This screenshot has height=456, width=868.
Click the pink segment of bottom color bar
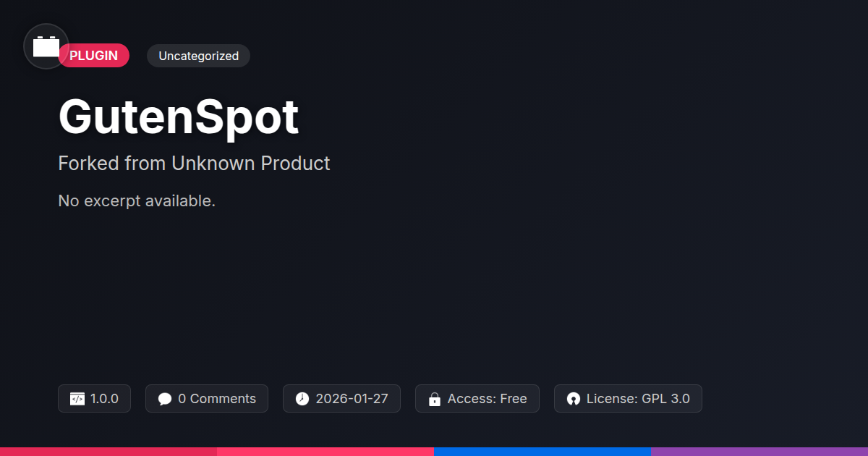click(325, 452)
